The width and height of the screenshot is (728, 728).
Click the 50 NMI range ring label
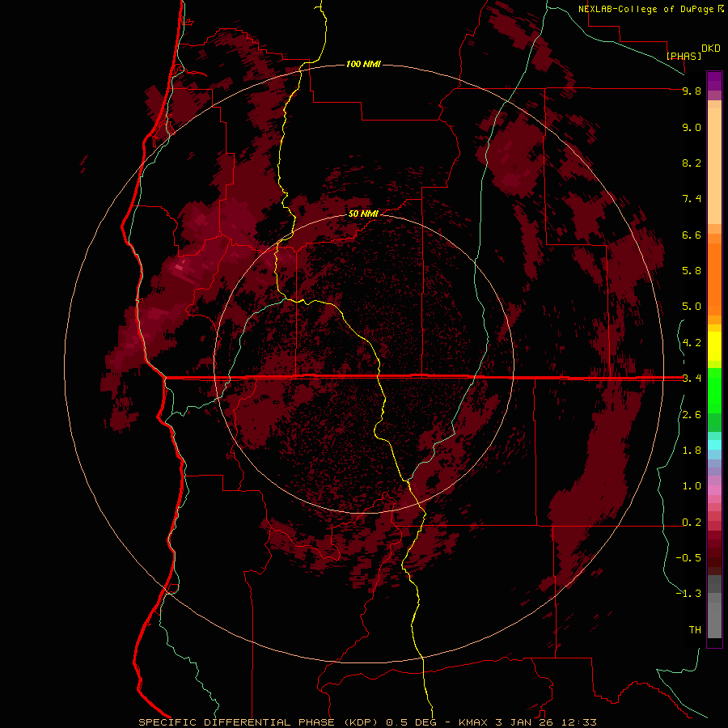(x=363, y=214)
